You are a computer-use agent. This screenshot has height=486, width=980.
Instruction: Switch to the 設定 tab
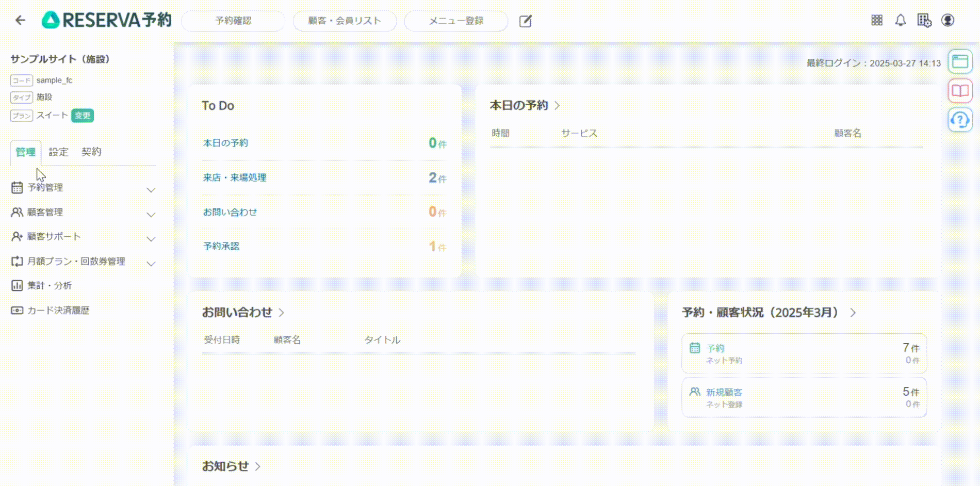58,152
